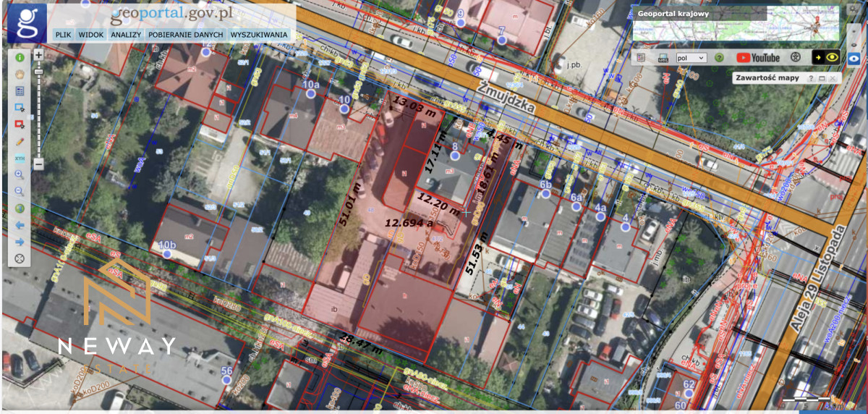Click the XYH coordinates tool
The height and width of the screenshot is (414, 868).
pos(20,158)
